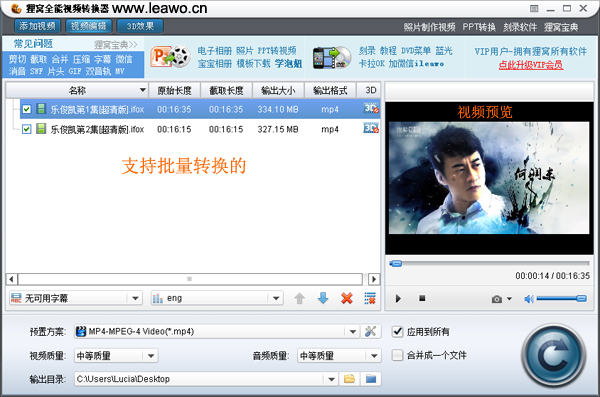Image resolution: width=600 pixels, height=397 pixels.
Task: Open 照片制作视频 from top menu
Action: pyautogui.click(x=429, y=27)
